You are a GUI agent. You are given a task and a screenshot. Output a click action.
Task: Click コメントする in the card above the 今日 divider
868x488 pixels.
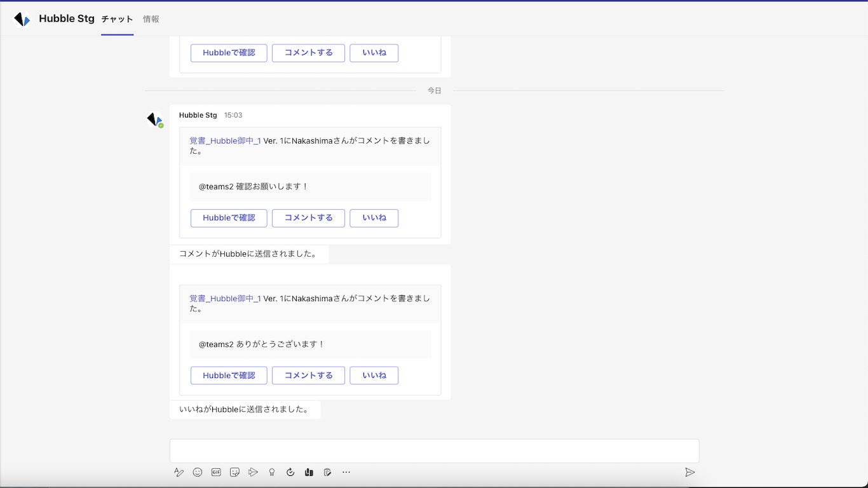click(308, 53)
